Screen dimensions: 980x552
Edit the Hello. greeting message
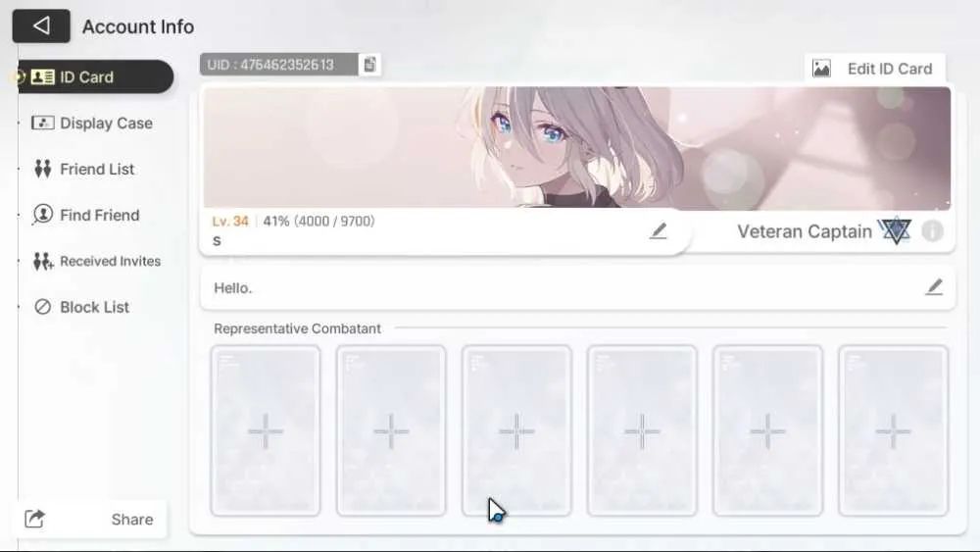(934, 287)
